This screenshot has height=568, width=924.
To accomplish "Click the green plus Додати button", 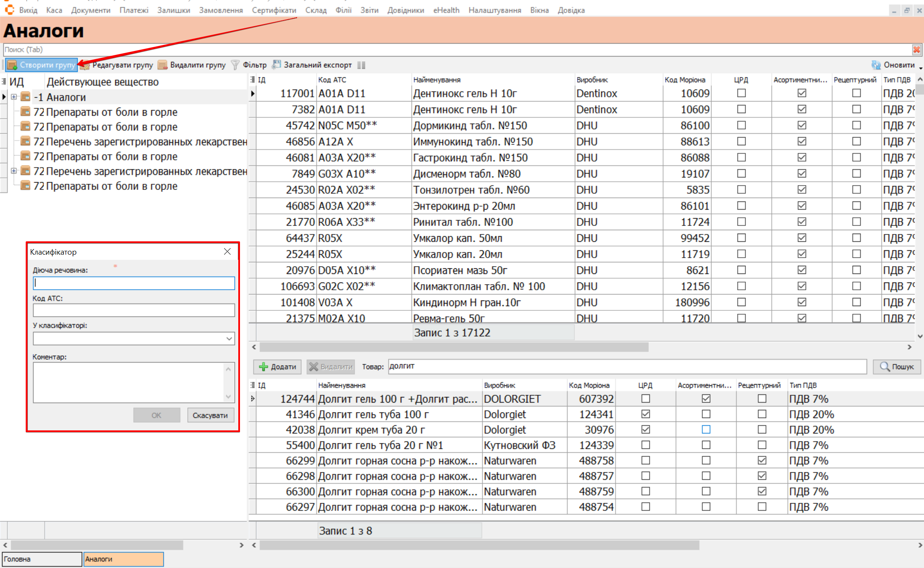I will coord(277,367).
